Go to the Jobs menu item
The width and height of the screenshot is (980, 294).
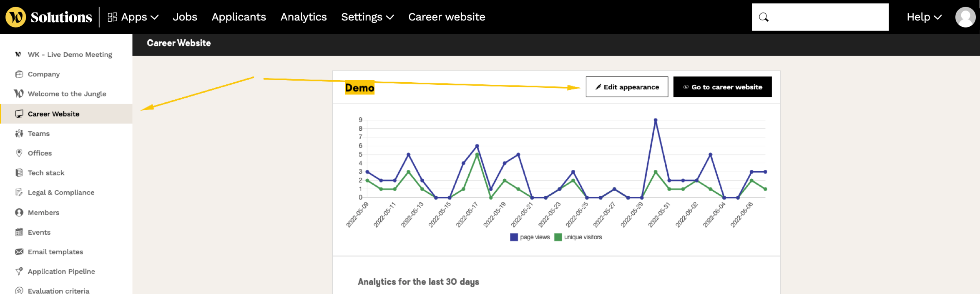coord(185,17)
